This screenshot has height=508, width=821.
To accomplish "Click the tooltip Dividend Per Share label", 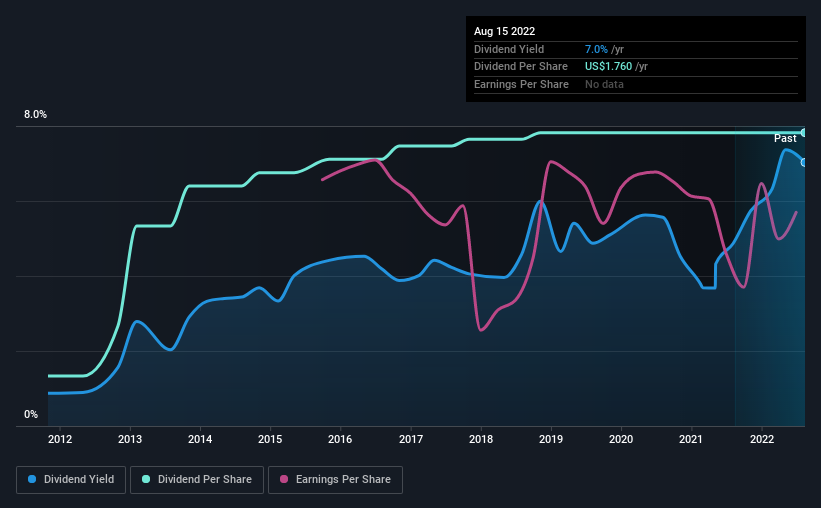I will point(520,67).
